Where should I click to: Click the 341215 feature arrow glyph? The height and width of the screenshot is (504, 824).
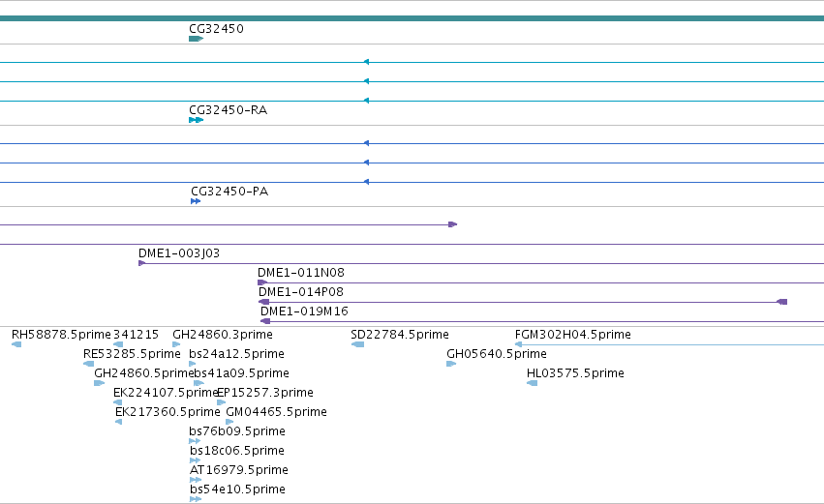coord(118,344)
